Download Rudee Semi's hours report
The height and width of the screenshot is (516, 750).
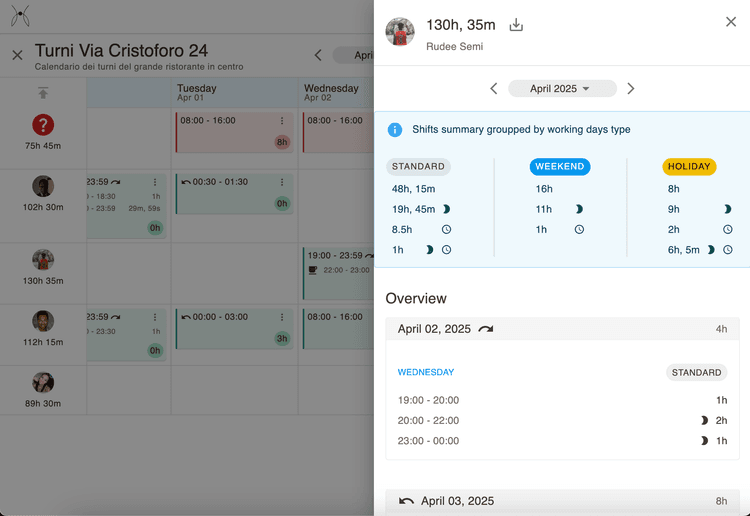516,25
